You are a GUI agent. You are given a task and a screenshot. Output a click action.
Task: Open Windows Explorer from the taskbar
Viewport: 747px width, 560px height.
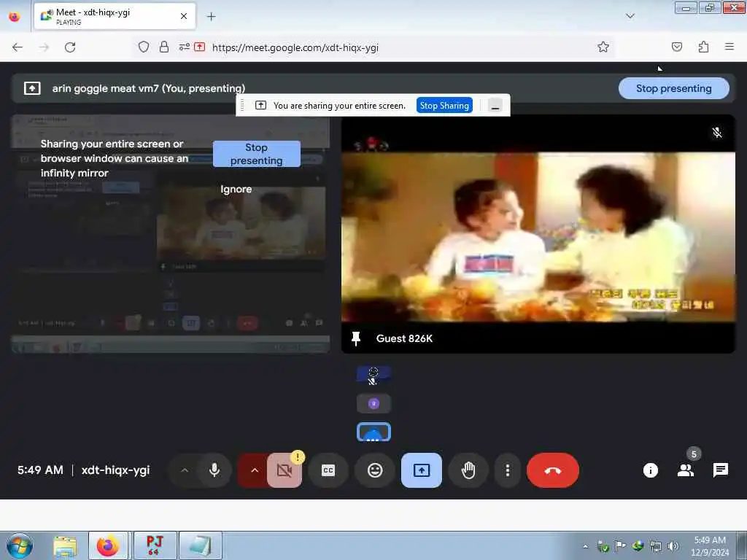[65, 545]
